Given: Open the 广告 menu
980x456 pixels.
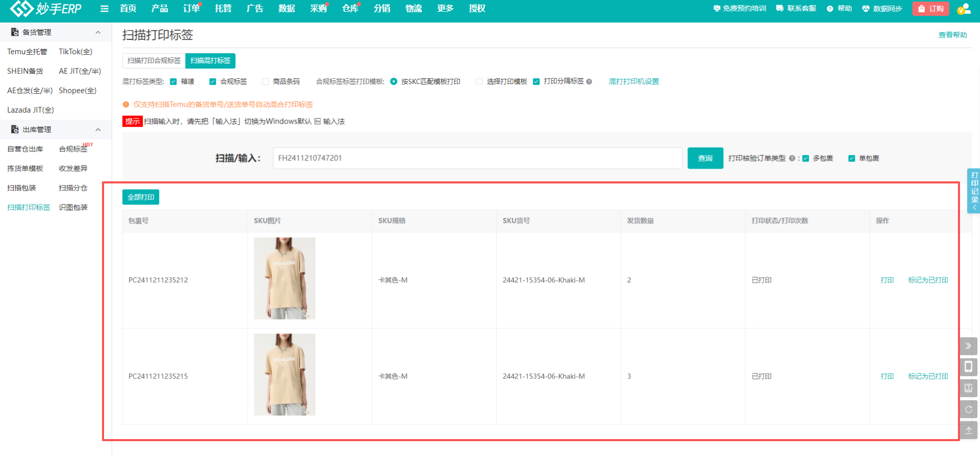Looking at the screenshot, I should pos(255,9).
